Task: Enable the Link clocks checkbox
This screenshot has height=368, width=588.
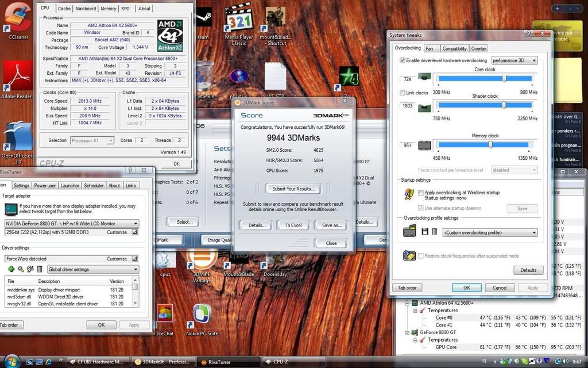Action: click(402, 93)
